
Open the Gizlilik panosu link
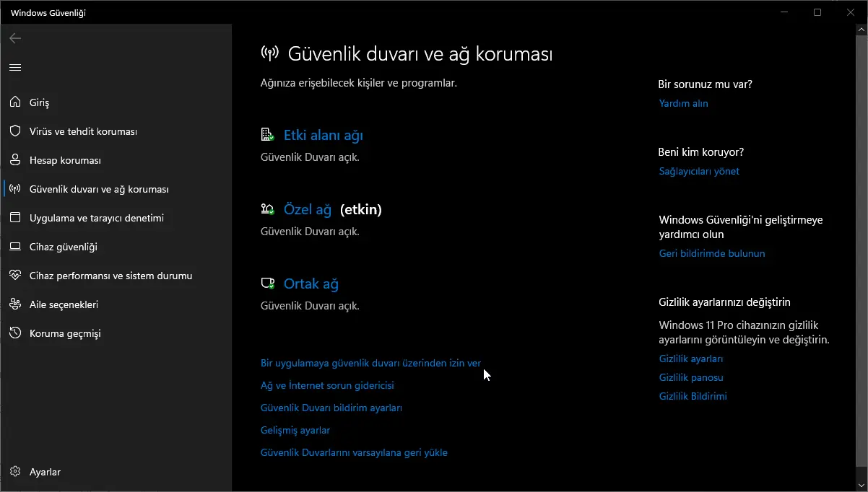pyautogui.click(x=690, y=377)
